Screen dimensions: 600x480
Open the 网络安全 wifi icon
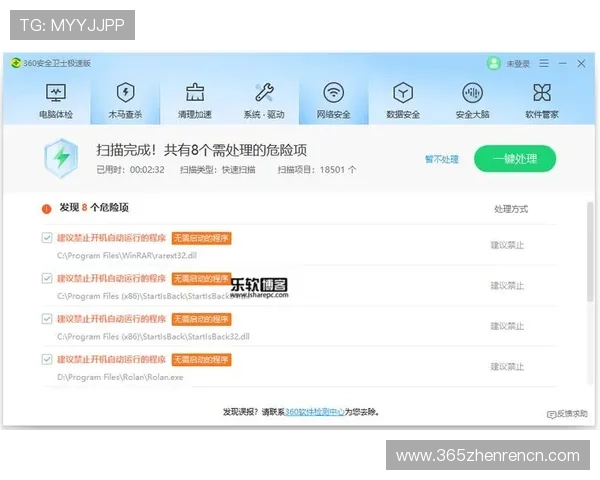(334, 92)
